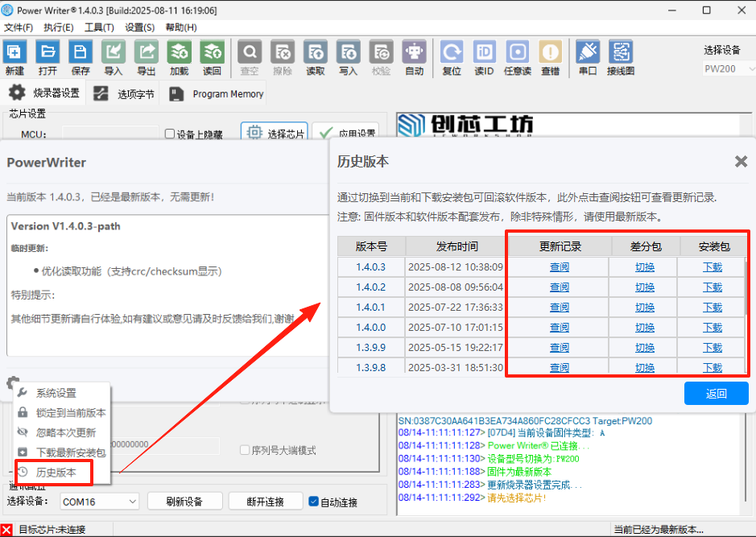Viewport: 756px width, 537px height.
Task: Click the 选择芯片 button
Action: coord(275,133)
